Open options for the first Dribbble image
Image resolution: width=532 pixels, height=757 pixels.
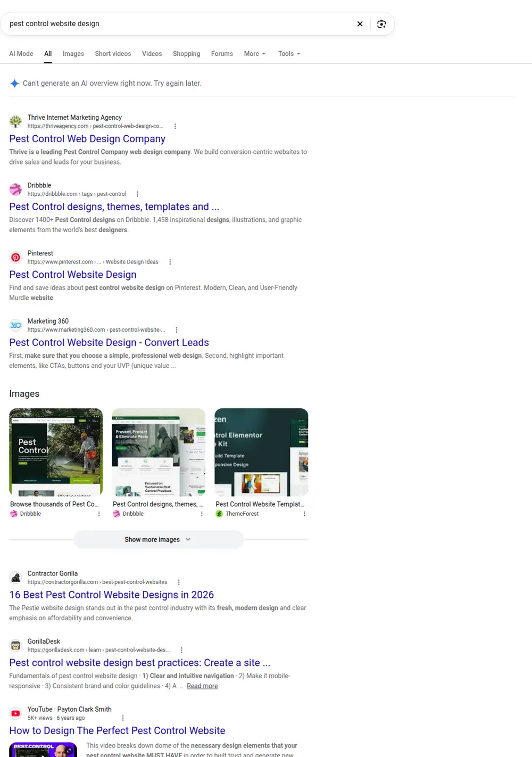[99, 514]
